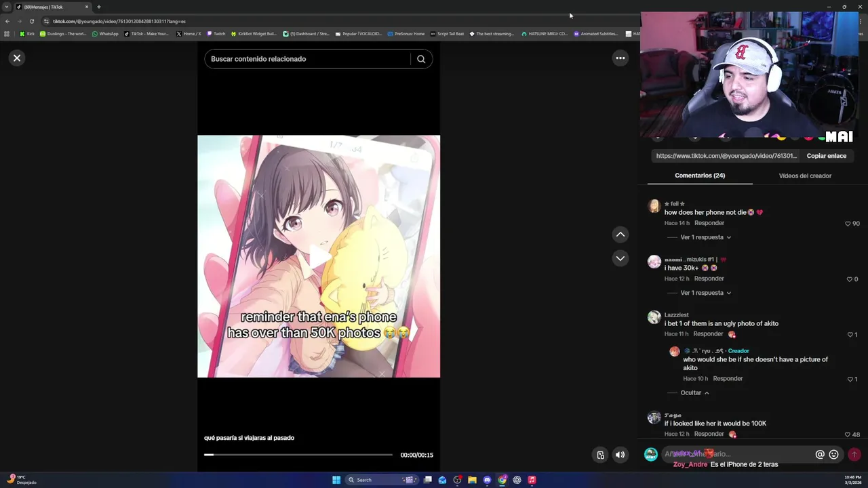The image size is (868, 488).
Task: Open the 'The best streaming...' bookmark
Action: pyautogui.click(x=492, y=34)
